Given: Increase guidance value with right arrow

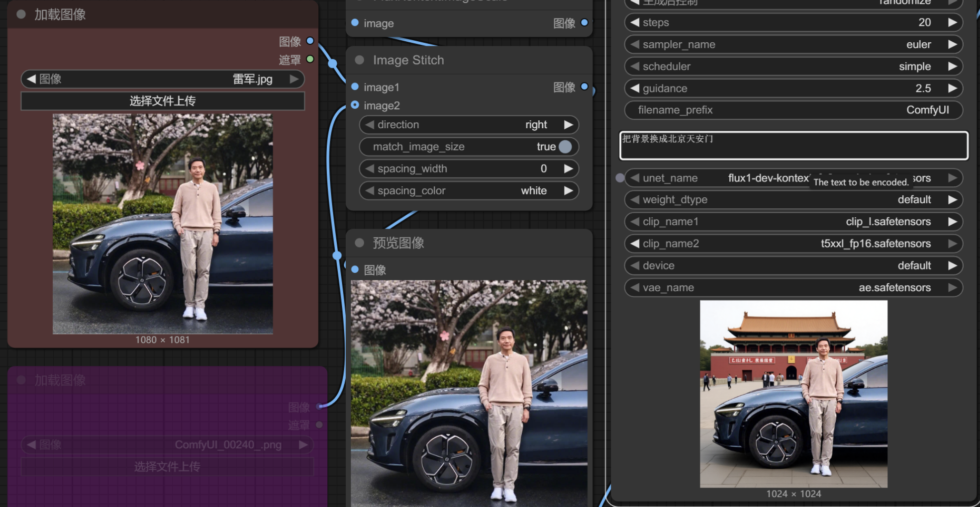Looking at the screenshot, I should click(952, 88).
